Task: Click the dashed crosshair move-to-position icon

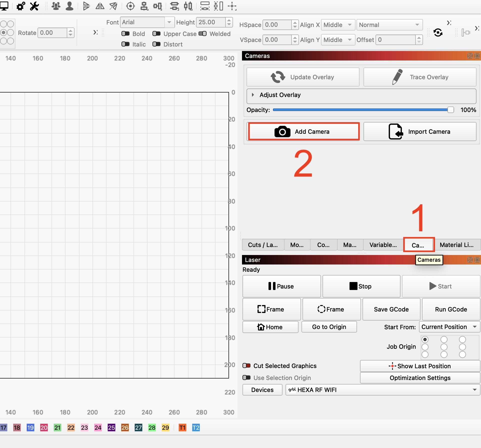Action: pyautogui.click(x=232, y=6)
